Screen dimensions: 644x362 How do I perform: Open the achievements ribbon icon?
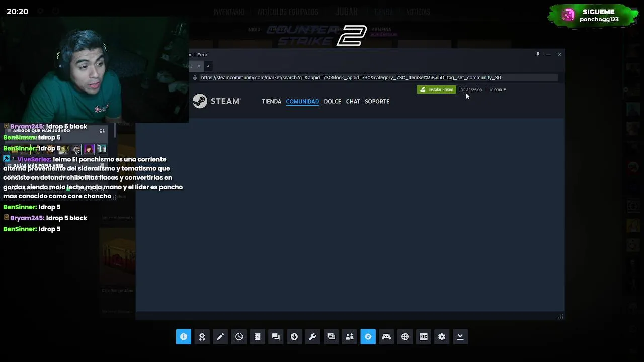(x=202, y=337)
